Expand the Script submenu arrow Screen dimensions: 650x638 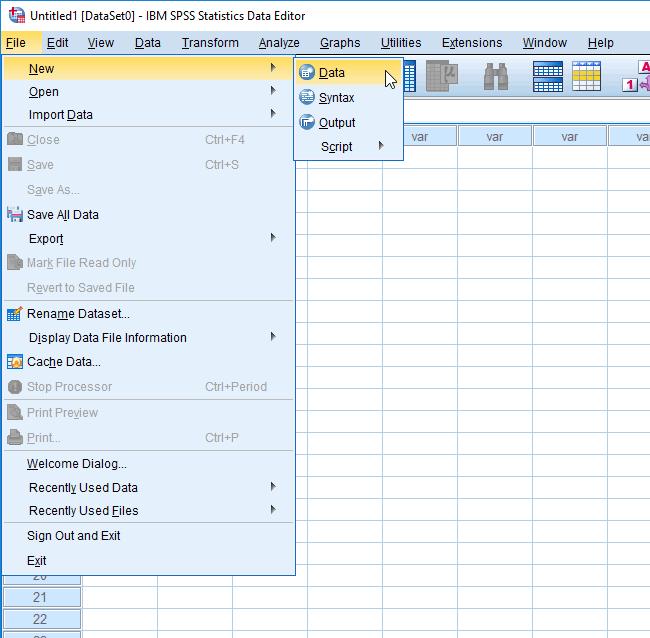point(381,146)
